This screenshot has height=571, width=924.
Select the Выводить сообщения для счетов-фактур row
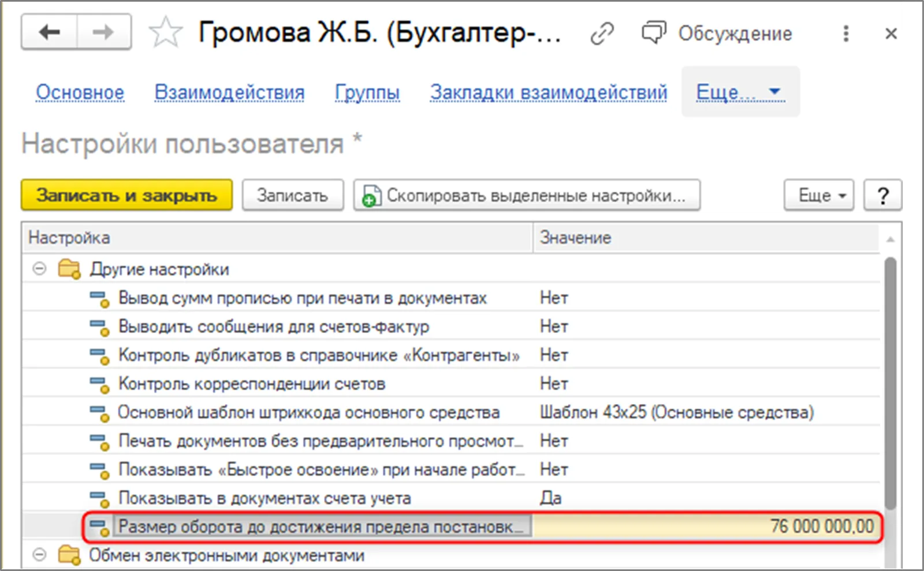451,327
